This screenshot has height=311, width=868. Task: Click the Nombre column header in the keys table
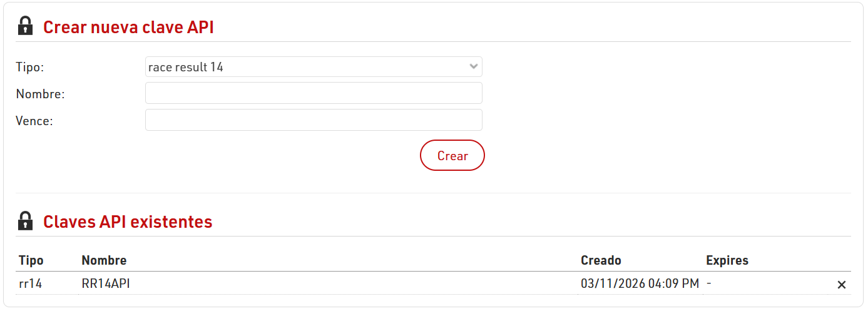[x=104, y=260]
